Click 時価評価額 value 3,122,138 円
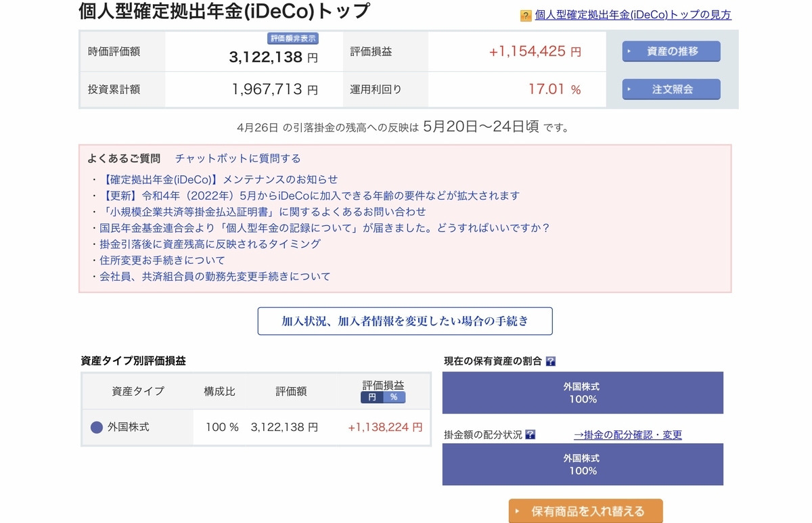 click(x=273, y=58)
